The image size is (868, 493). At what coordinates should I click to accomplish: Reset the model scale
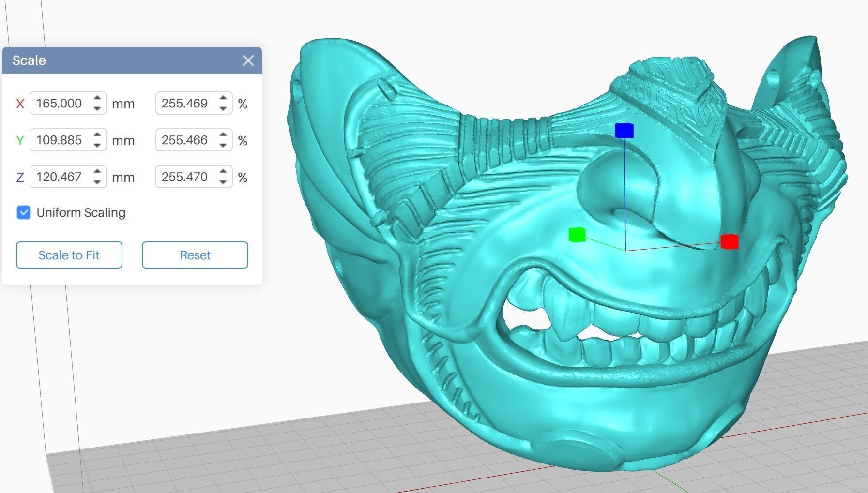(x=194, y=255)
